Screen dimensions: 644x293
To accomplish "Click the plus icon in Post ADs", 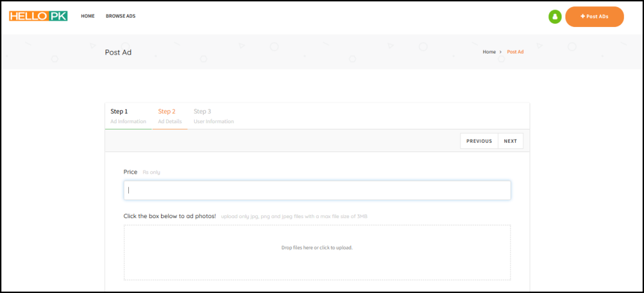I will point(583,16).
